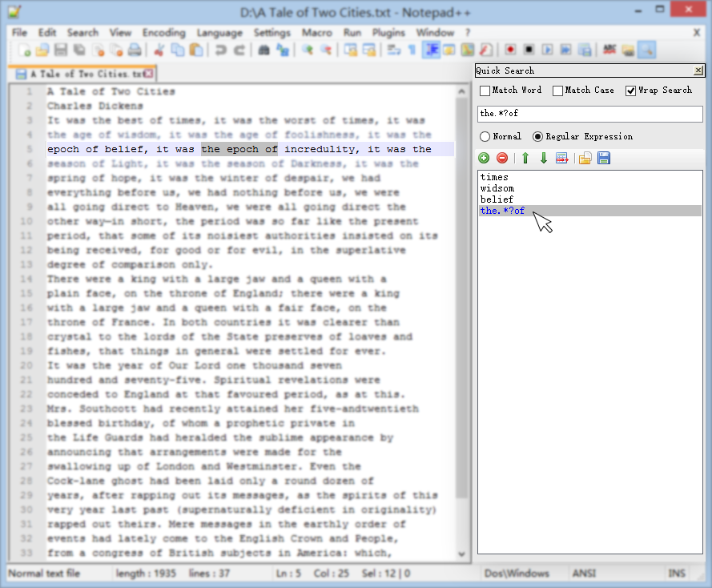This screenshot has height=588, width=712.
Task: Play the recorded macro
Action: point(545,50)
